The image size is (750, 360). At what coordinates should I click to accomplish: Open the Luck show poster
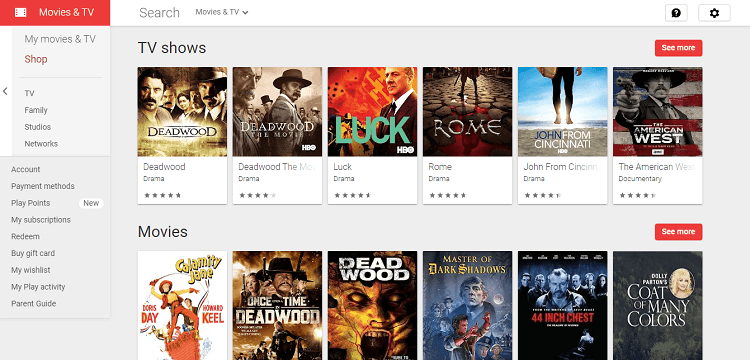coord(372,111)
